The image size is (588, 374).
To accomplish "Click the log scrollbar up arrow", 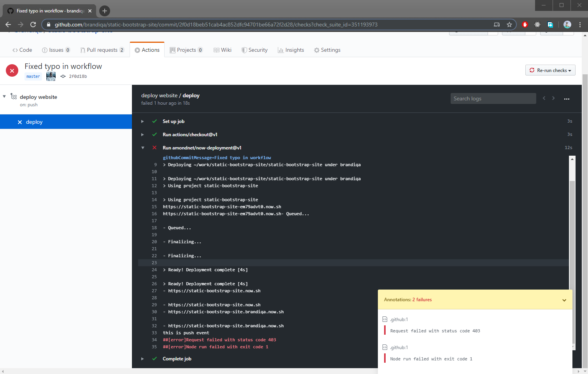I will pos(572,159).
